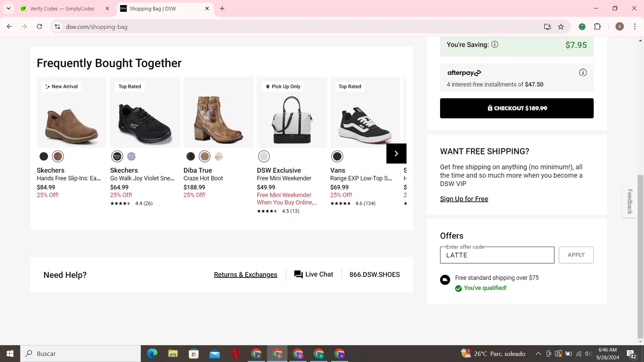Screen dimensions: 644x362
Task: Click the Craze Hot Boot product name
Action: [x=203, y=178]
